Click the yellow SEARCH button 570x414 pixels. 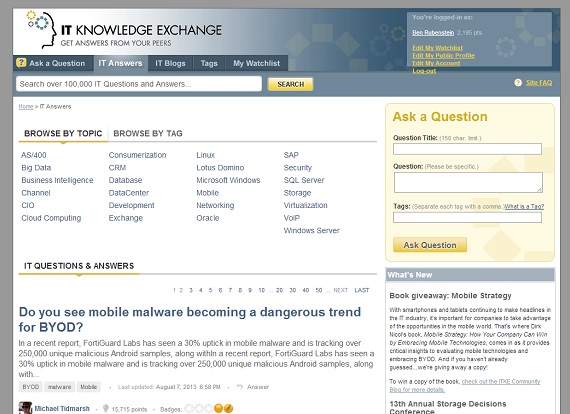[290, 84]
